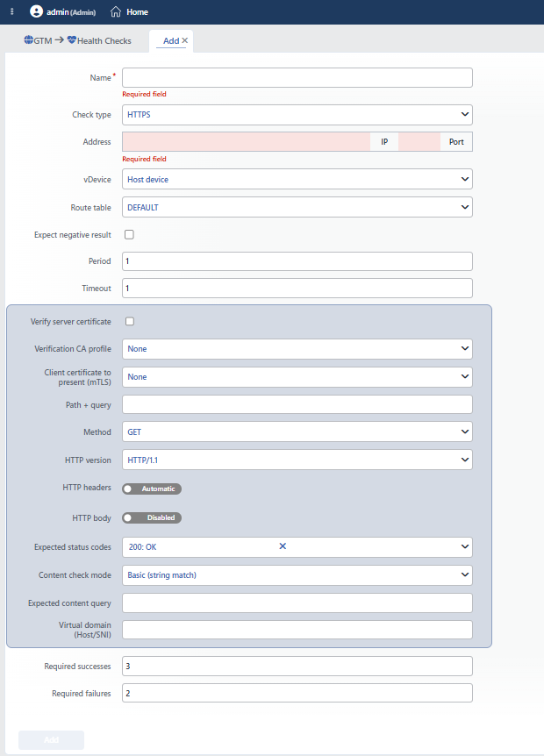Image resolution: width=544 pixels, height=756 pixels.
Task: Click the admin (Admin) user label
Action: [x=71, y=12]
